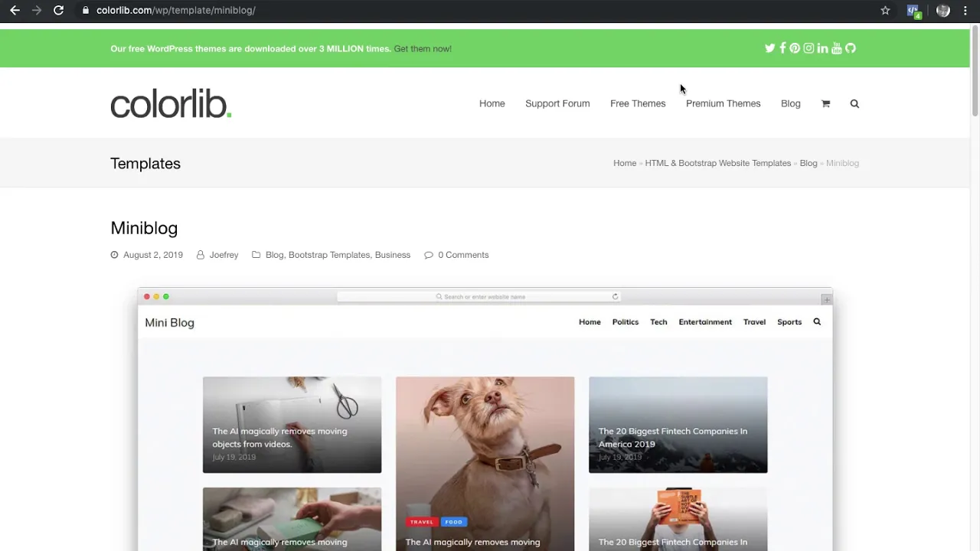This screenshot has height=551, width=980.
Task: Follow the Home breadcrumb link
Action: pos(625,163)
